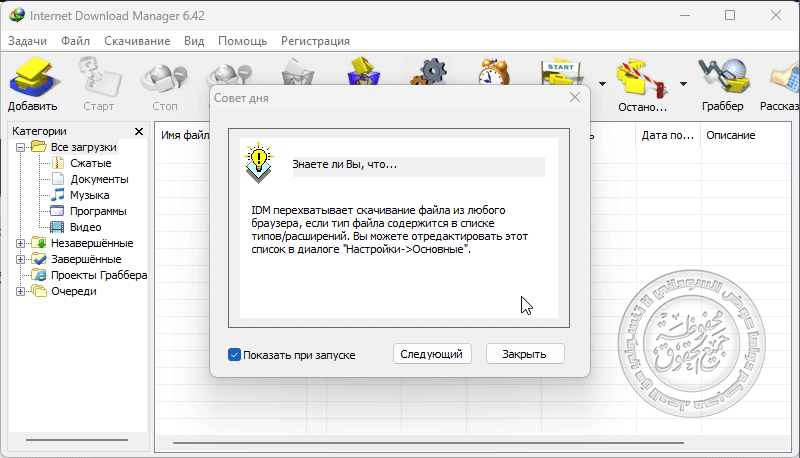Open the Файл menu
The width and height of the screenshot is (800, 458).
click(76, 41)
